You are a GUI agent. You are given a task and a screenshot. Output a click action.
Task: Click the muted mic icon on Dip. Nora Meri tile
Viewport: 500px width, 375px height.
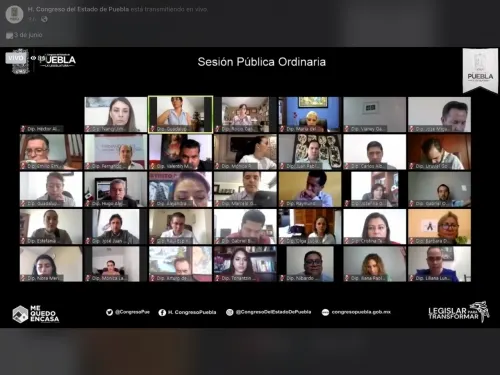coord(23,278)
